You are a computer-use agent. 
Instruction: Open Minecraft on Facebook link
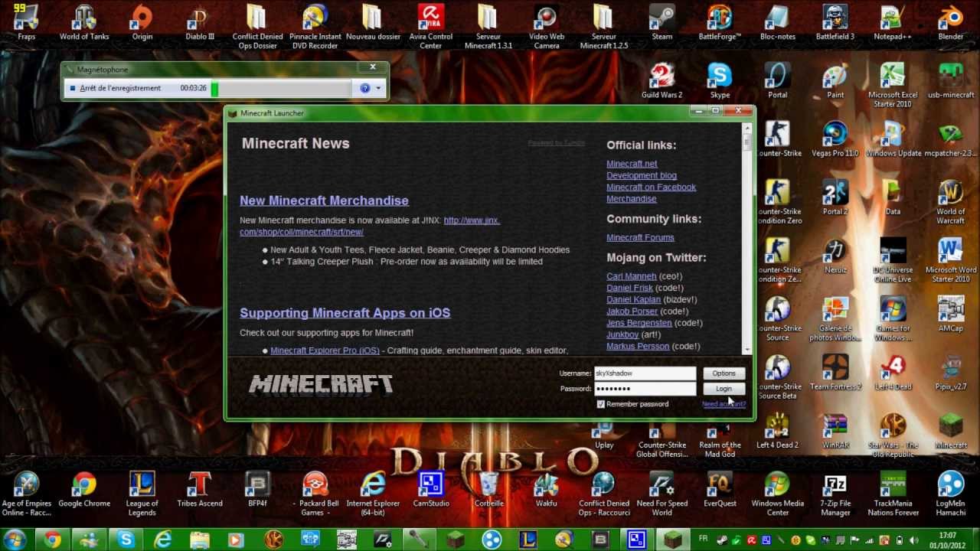(652, 187)
